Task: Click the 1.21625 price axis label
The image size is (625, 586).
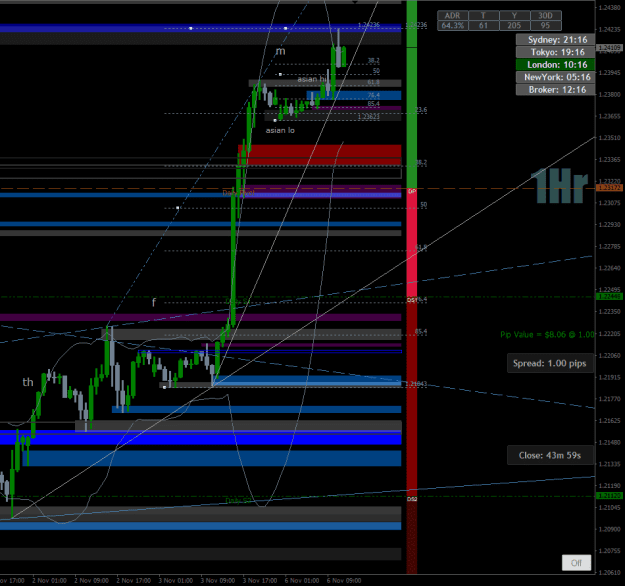Action: click(610, 421)
